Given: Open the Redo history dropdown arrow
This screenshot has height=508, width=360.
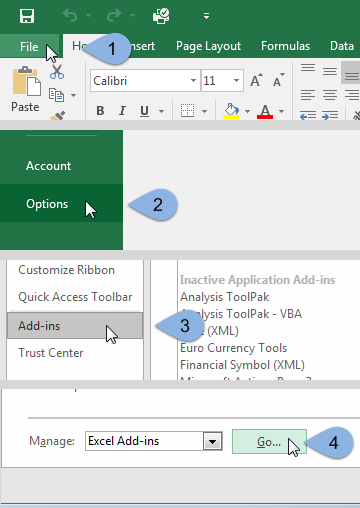Looking at the screenshot, I should (132, 15).
